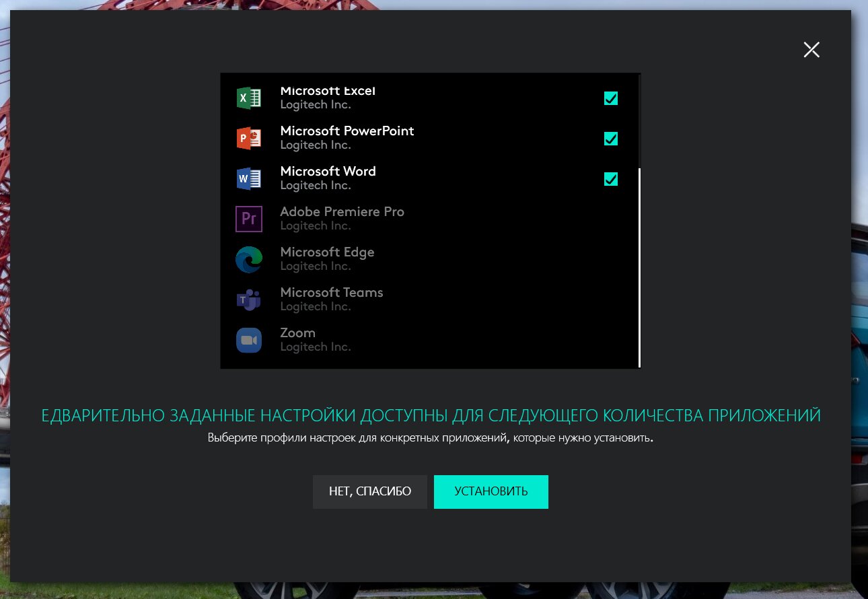Viewport: 868px width, 599px height.
Task: Click the Microsoft PowerPoint app icon
Action: pyautogui.click(x=249, y=139)
